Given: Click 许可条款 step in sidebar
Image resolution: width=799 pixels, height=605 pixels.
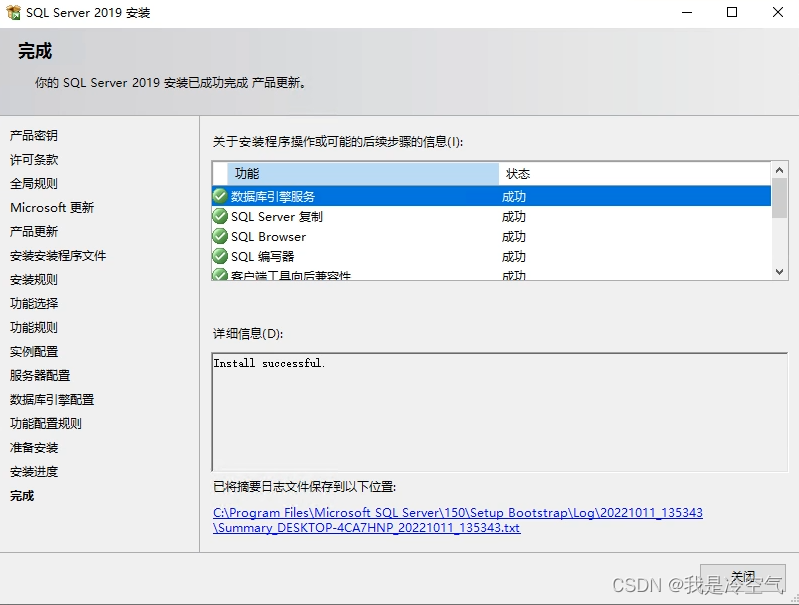Looking at the screenshot, I should click(x=34, y=160).
